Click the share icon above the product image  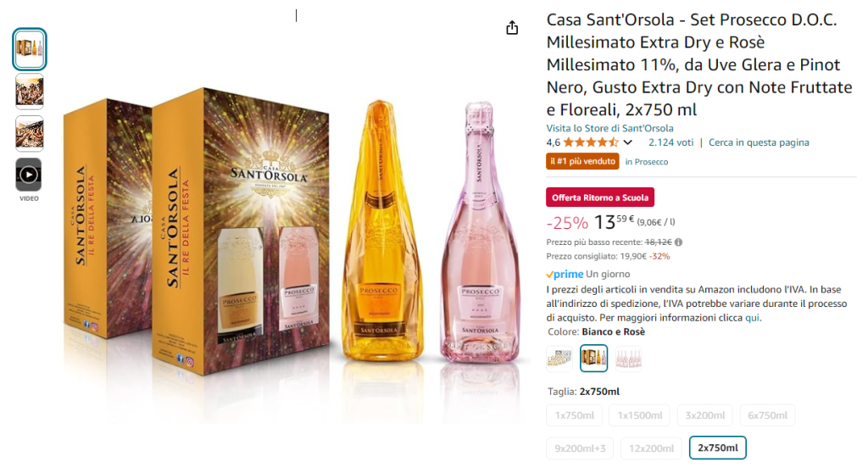[x=512, y=28]
